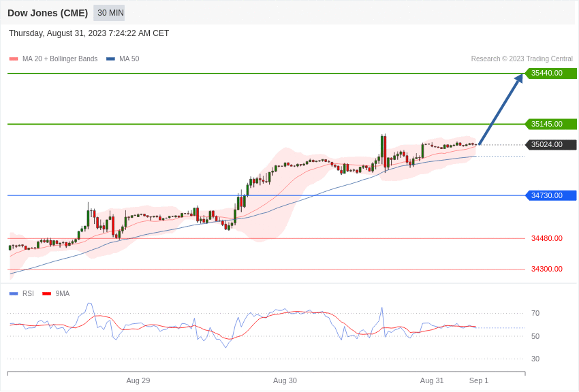
Task: Click the RSI 30 level label
Action: pos(535,359)
